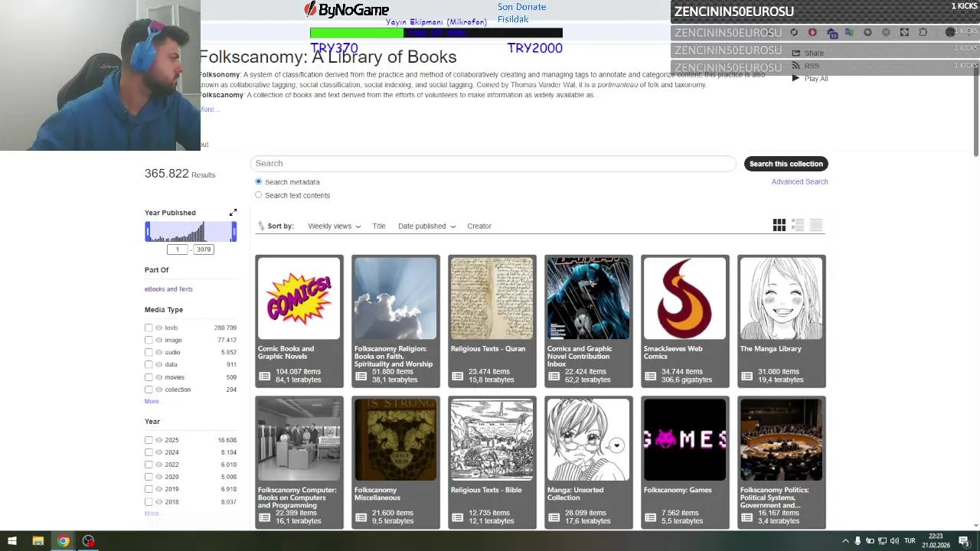Click the network tray icon
Viewport: 980px width, 551px height.
click(882, 541)
